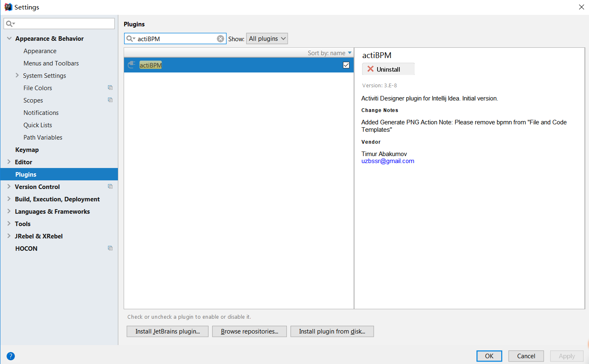Image resolution: width=589 pixels, height=364 pixels.
Task: Expand the Version Control section arrow
Action: pos(9,187)
